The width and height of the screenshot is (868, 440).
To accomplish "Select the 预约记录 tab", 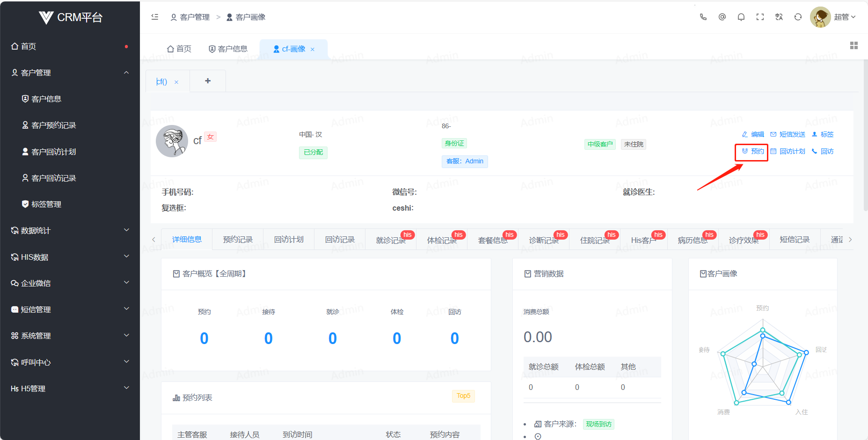I will [x=238, y=239].
